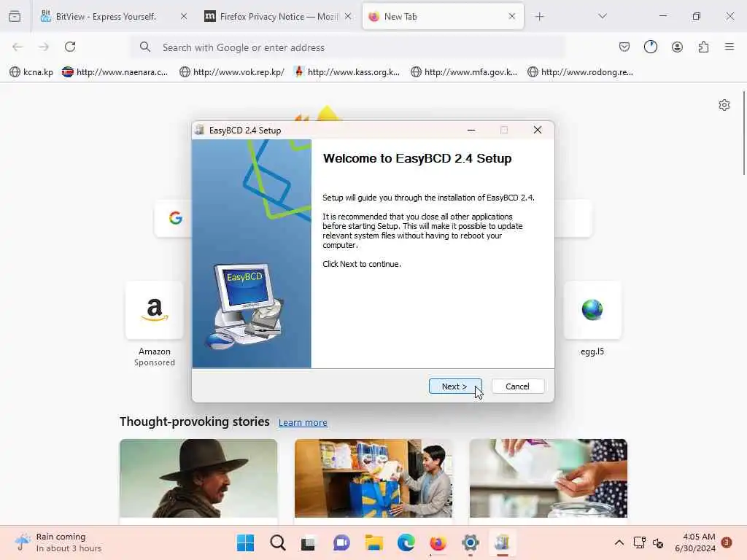Open Task View in taskbar

[x=309, y=542]
